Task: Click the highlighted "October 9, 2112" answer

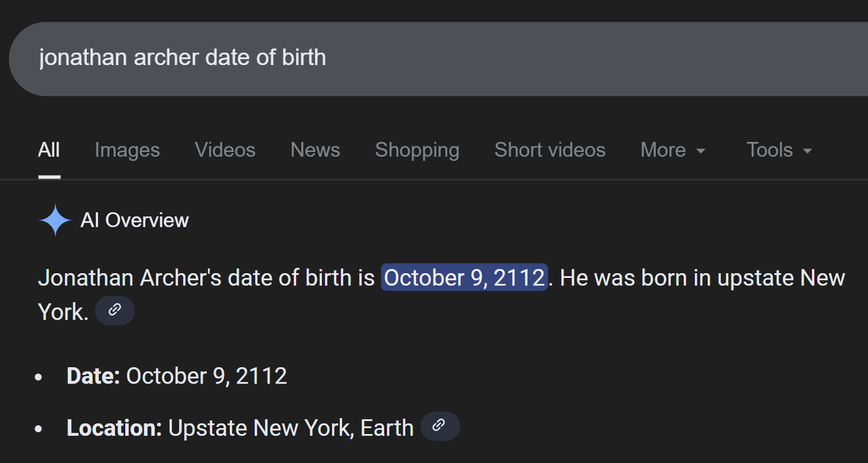Action: 464,277
